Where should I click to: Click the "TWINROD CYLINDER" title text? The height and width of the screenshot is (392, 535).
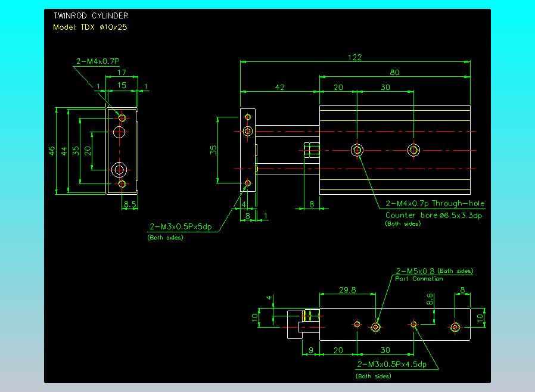91,15
